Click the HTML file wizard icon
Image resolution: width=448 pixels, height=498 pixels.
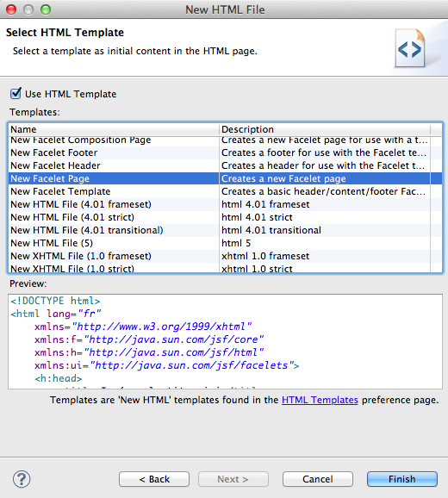pyautogui.click(x=410, y=48)
